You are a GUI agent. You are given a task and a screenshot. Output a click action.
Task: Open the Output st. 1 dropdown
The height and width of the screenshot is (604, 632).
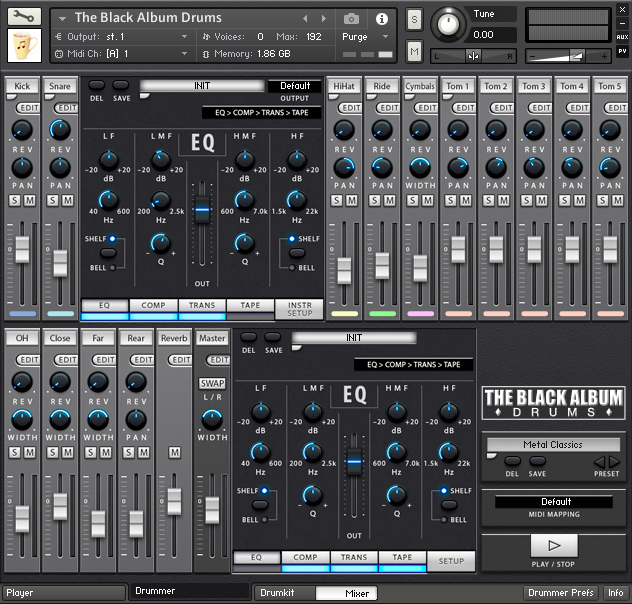(x=121, y=37)
